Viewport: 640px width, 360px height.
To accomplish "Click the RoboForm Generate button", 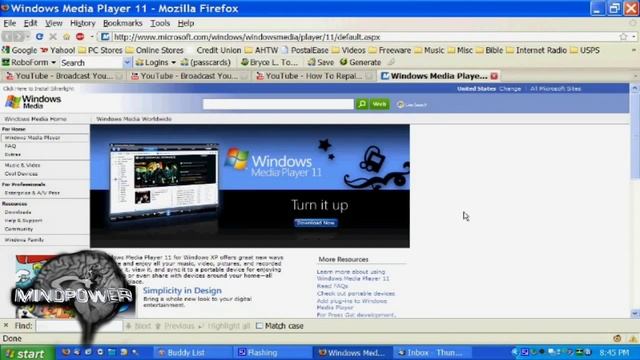I will pos(360,62).
